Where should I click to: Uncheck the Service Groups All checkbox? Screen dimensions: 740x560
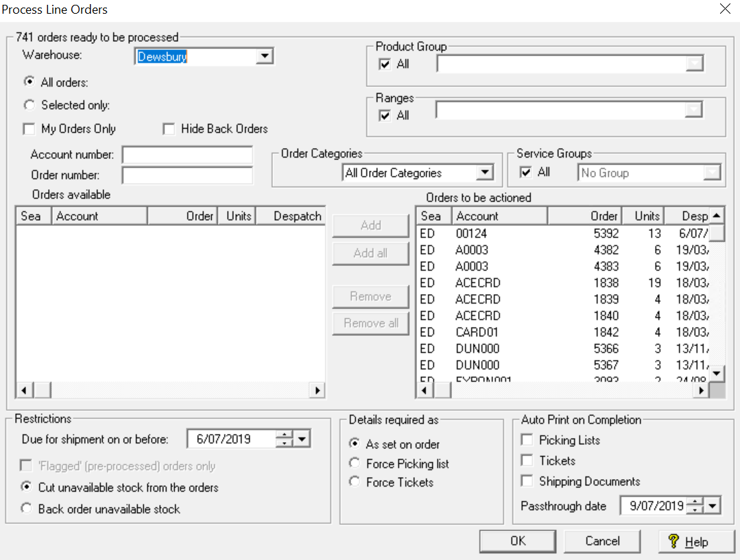525,172
